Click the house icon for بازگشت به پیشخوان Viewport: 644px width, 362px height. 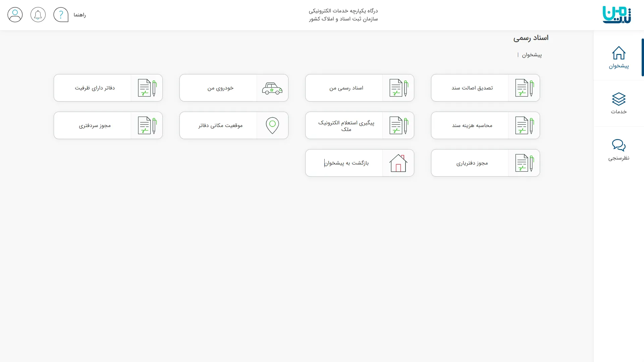398,163
